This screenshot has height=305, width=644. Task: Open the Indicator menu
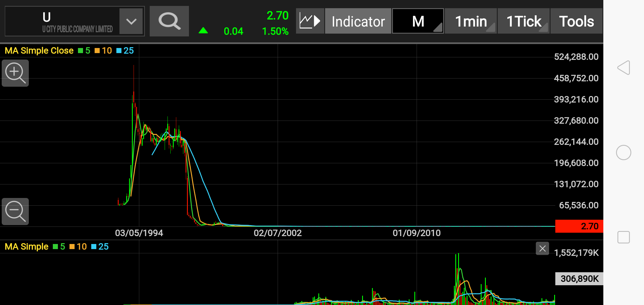(358, 21)
